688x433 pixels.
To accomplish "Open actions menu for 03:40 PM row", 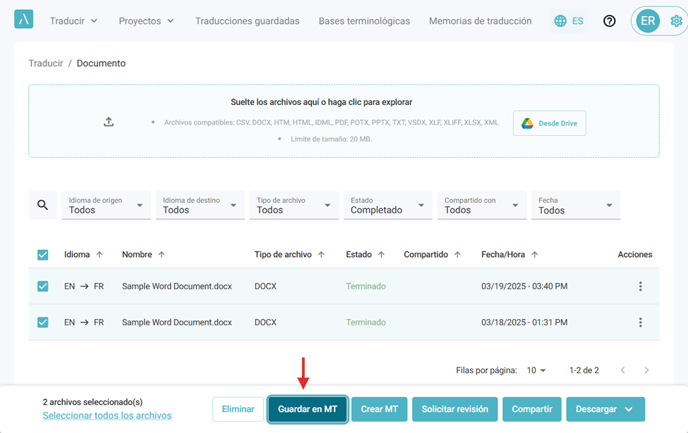I will (x=641, y=286).
